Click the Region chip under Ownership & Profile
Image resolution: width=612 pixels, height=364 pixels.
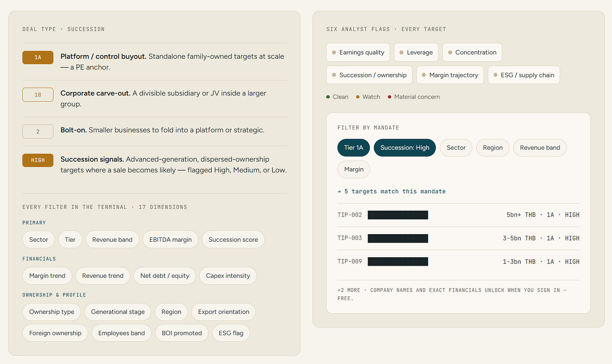(x=171, y=312)
